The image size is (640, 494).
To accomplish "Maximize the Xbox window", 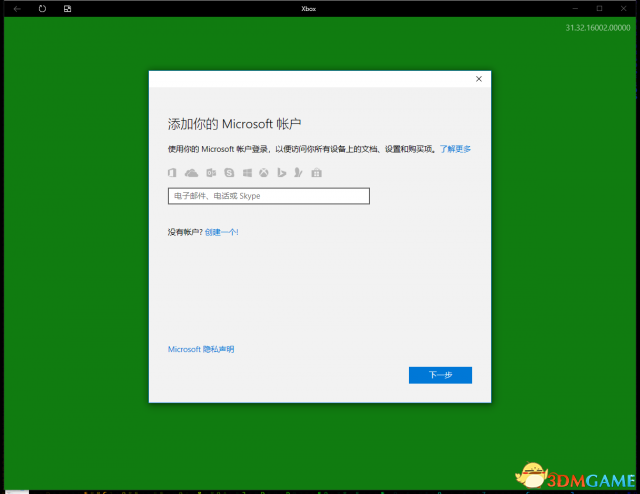I will coord(599,9).
